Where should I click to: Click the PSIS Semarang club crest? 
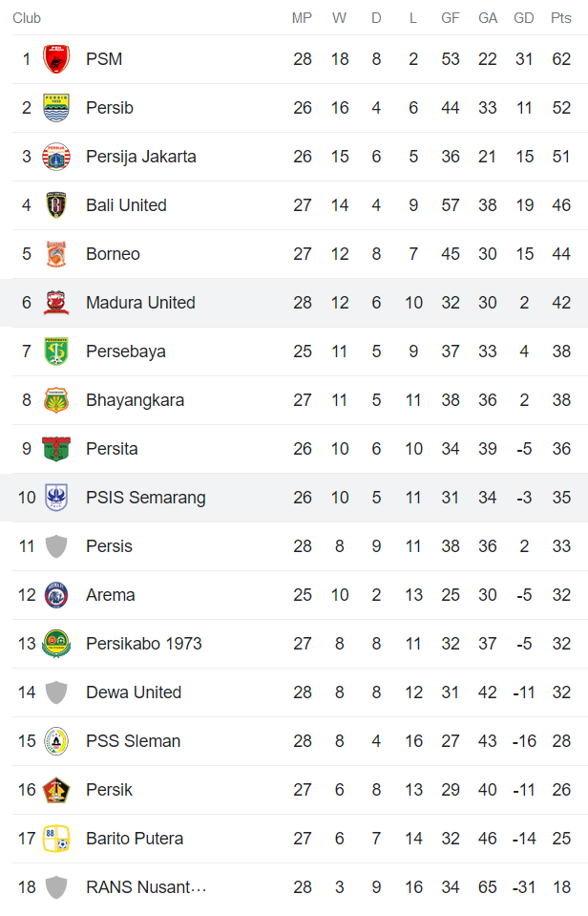[x=56, y=497]
